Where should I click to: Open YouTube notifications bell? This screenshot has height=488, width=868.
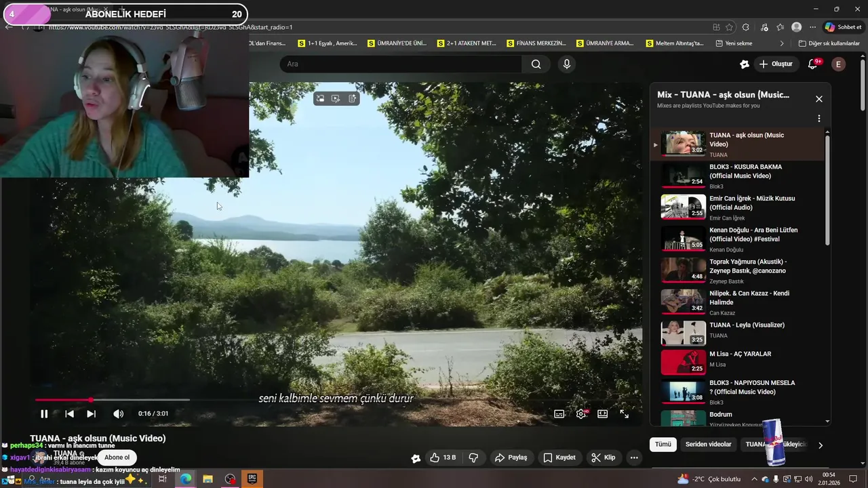coord(812,64)
